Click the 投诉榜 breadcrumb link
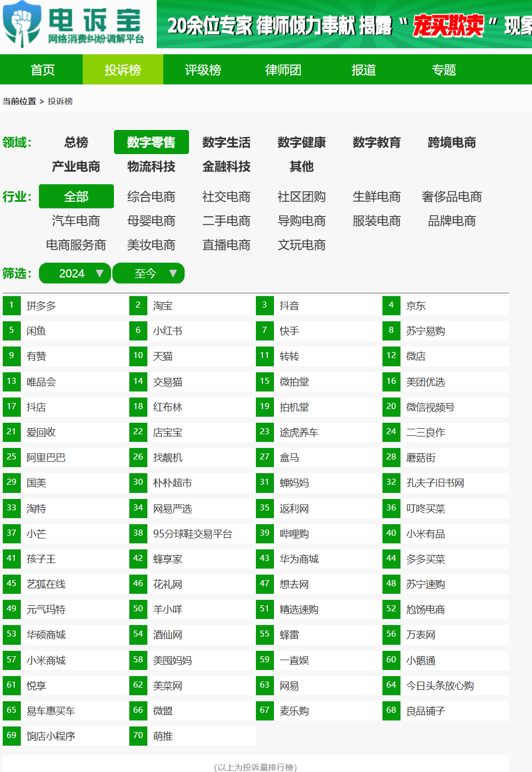Viewport: 532px width, 772px height. click(60, 101)
